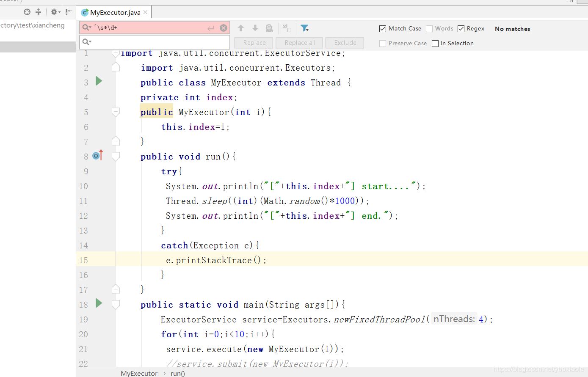The width and height of the screenshot is (588, 377).
Task: Go to next occurrence arrow
Action: coord(255,28)
